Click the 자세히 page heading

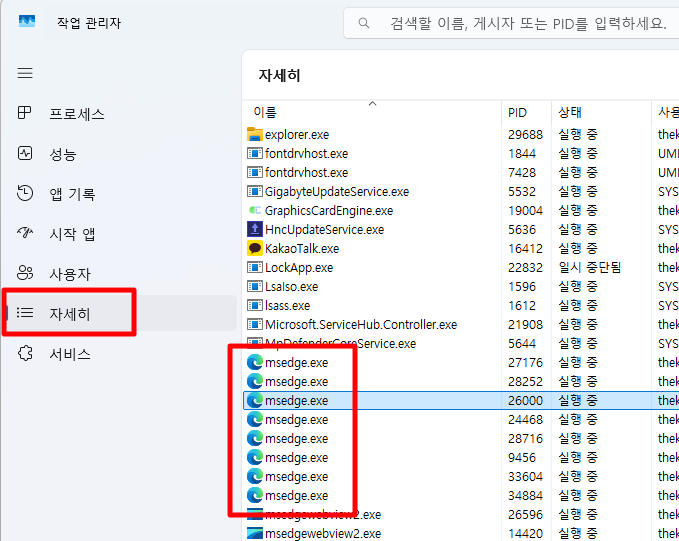click(279, 75)
